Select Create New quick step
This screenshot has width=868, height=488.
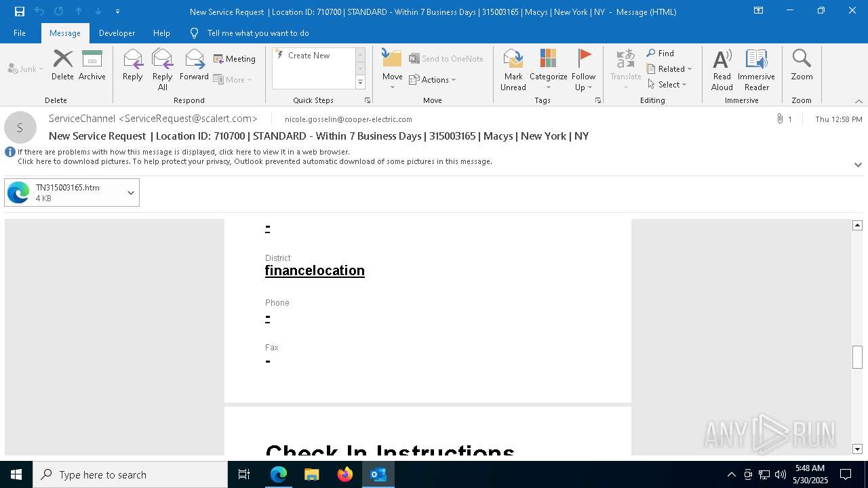point(309,56)
